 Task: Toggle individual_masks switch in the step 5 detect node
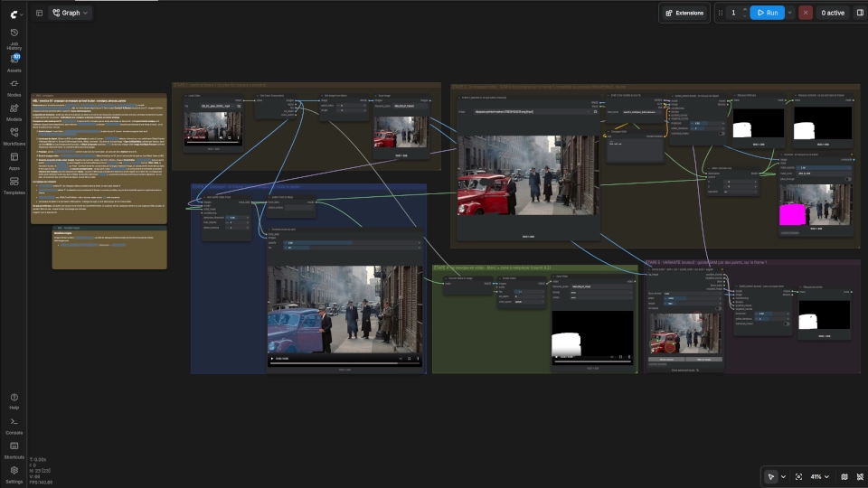coord(786,324)
